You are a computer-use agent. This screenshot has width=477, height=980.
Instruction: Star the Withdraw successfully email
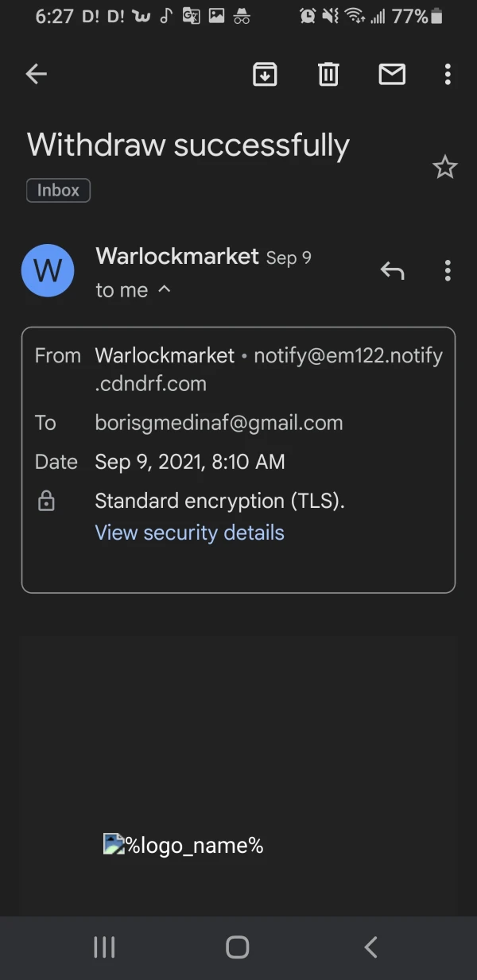coord(444,167)
